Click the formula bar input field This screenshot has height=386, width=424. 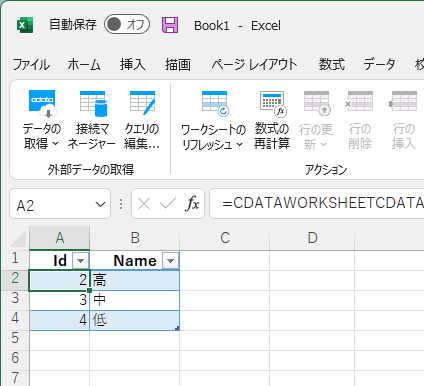click(x=317, y=203)
